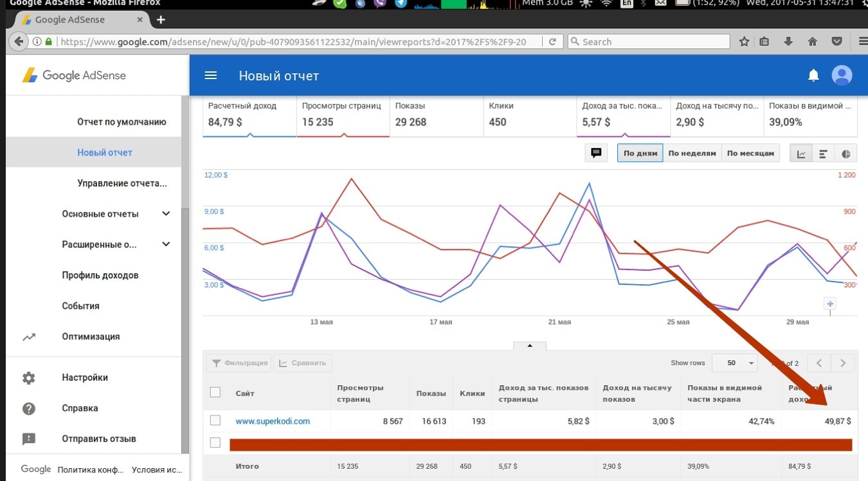
Task: Go to next page of results
Action: (843, 363)
